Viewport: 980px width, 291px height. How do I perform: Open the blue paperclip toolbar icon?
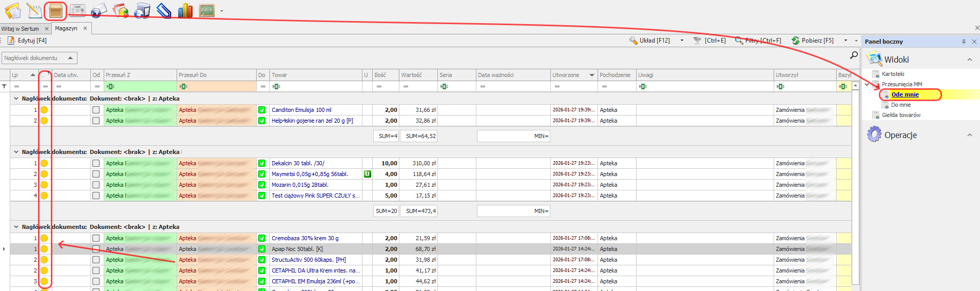[163, 10]
